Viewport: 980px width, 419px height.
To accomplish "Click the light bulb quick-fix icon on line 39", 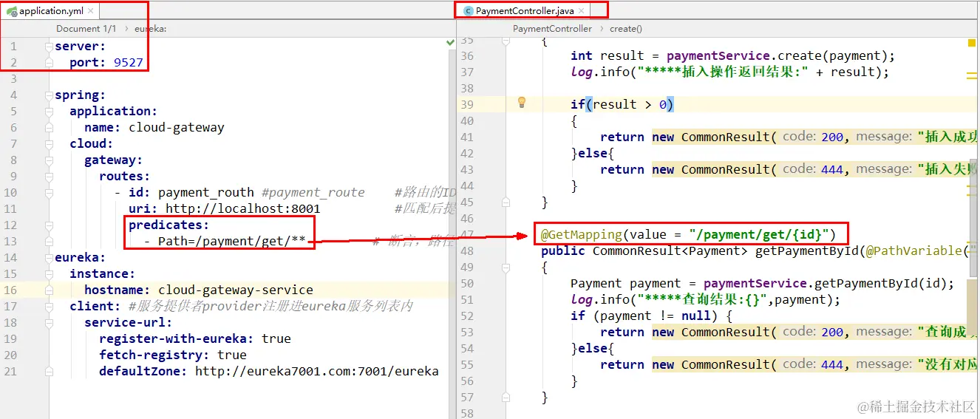I will [x=521, y=103].
